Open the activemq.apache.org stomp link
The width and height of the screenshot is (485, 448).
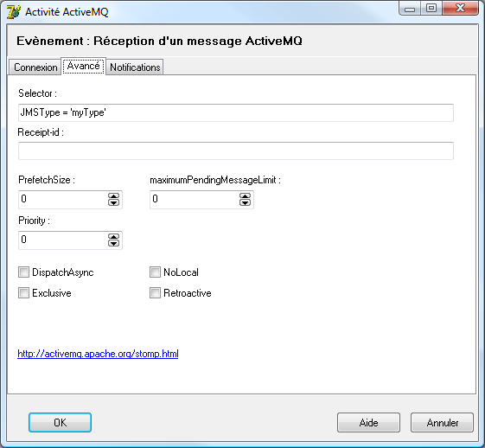(x=98, y=354)
